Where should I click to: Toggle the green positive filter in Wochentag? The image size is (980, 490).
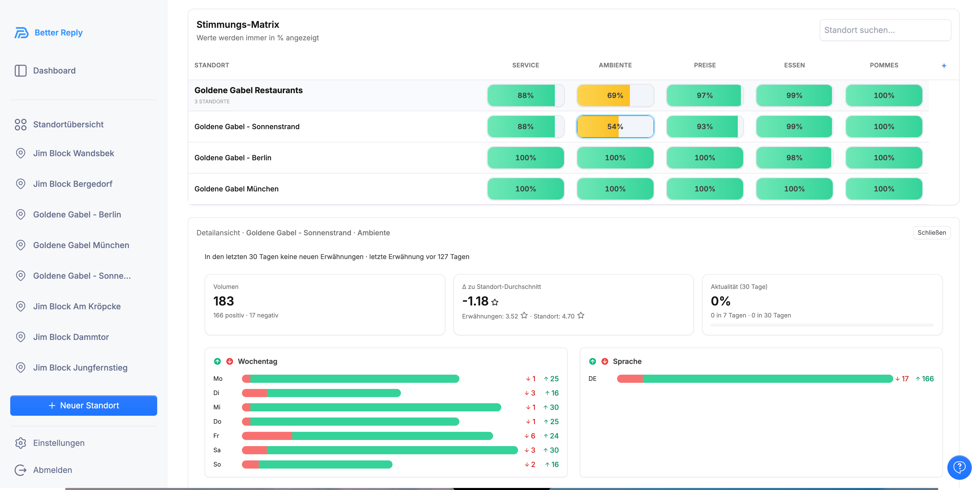[x=217, y=361]
